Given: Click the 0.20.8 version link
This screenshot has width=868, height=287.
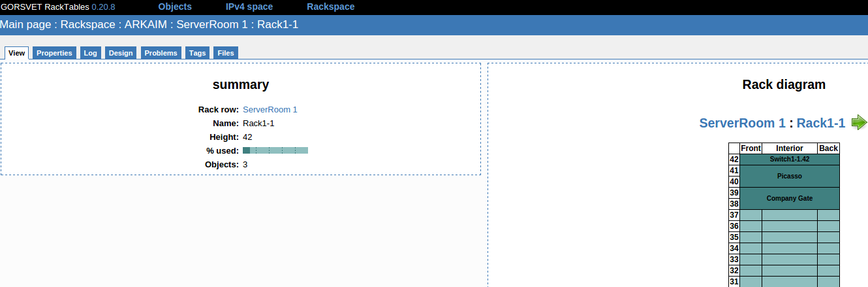Looking at the screenshot, I should pyautogui.click(x=103, y=7).
